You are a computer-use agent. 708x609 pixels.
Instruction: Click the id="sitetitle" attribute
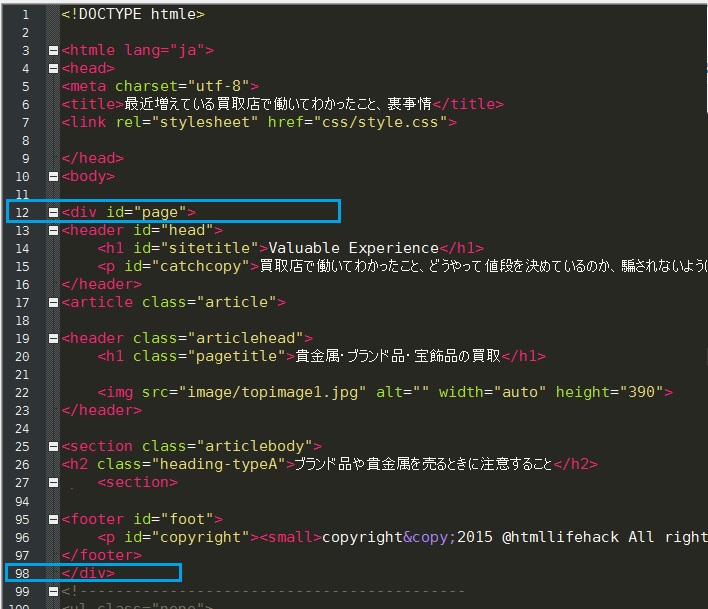(196, 248)
